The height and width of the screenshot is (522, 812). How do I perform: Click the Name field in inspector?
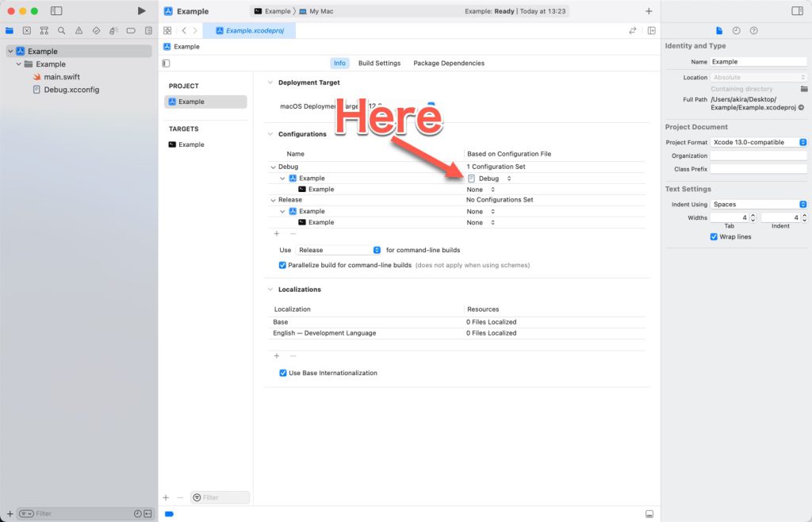point(758,62)
